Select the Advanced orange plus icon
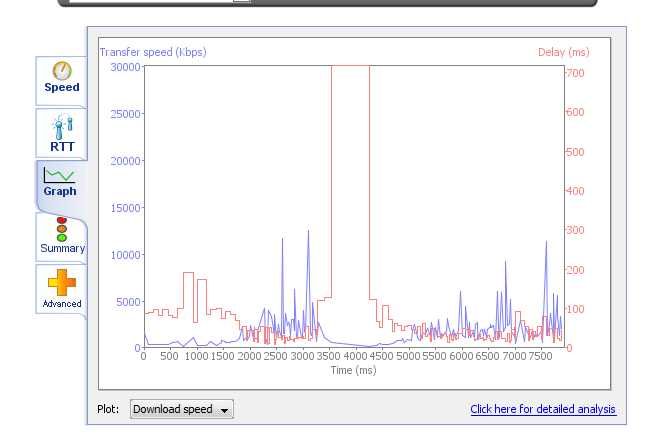Viewport: 648px width, 436px height. point(62,283)
